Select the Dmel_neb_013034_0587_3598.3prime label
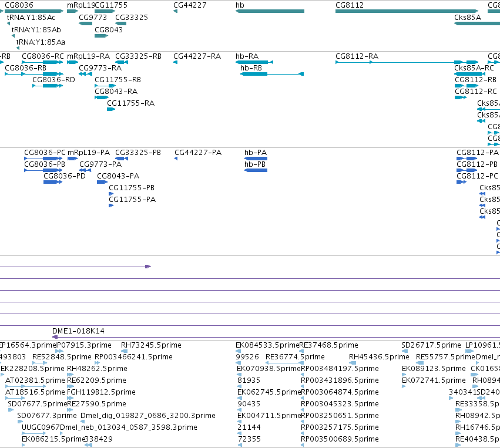 pos(129,428)
